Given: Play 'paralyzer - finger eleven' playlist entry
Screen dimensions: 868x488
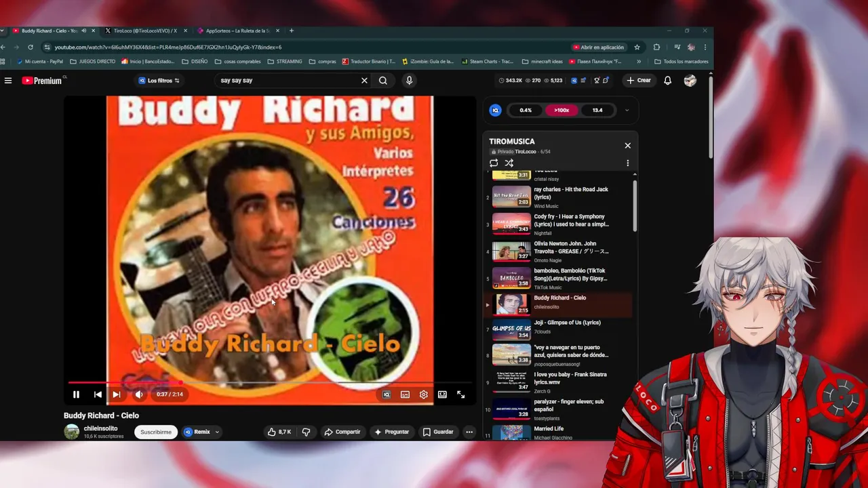Looking at the screenshot, I should pos(559,409).
